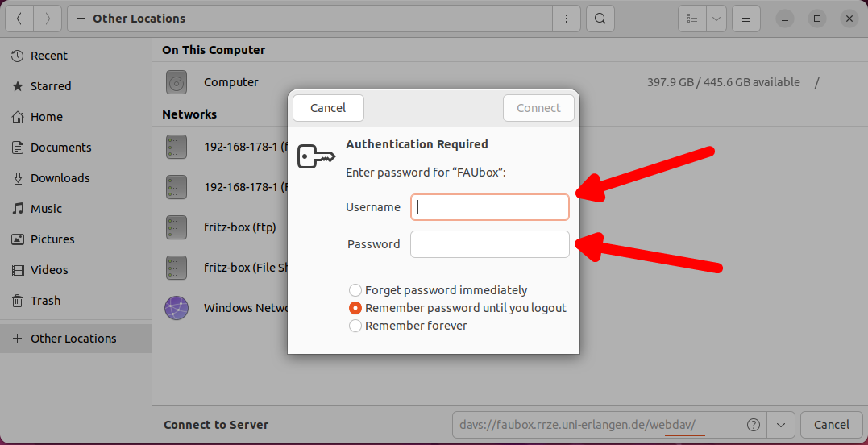The image size is (868, 445).
Task: Open Trash from the sidebar
Action: 45,301
